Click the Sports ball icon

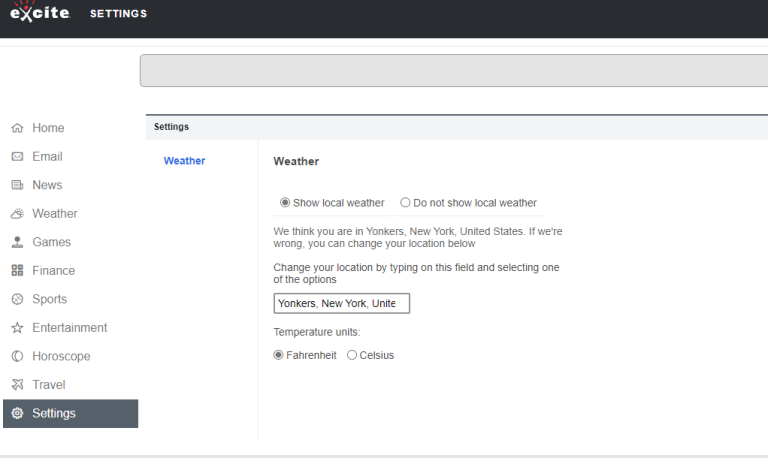coord(17,299)
